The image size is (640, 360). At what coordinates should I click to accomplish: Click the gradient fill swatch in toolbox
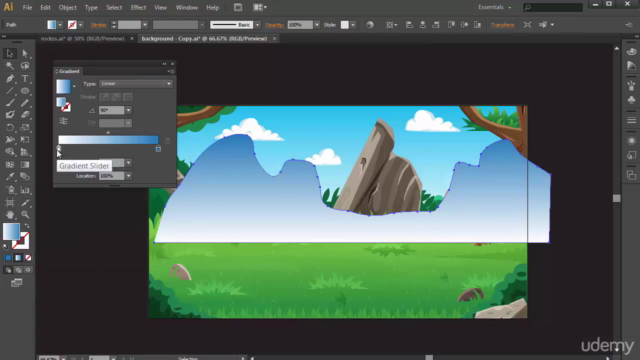(x=11, y=231)
